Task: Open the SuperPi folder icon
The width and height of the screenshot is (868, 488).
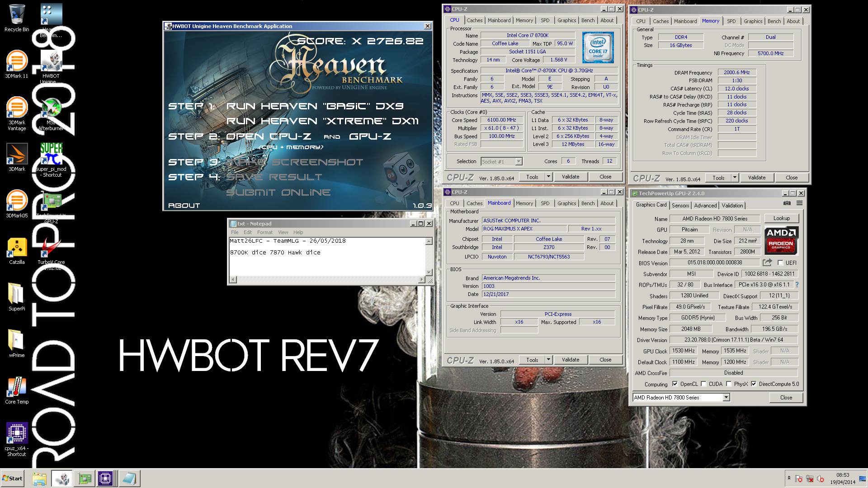Action: click(17, 297)
